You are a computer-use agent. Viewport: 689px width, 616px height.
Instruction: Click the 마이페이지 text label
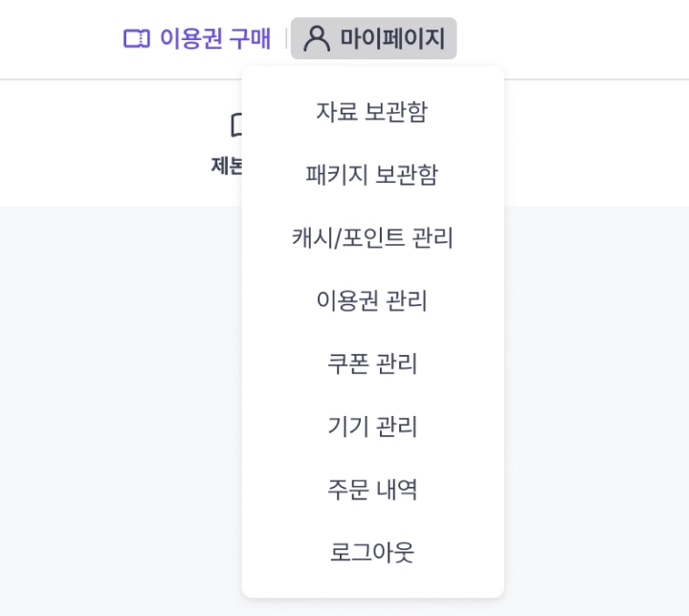[x=392, y=39]
